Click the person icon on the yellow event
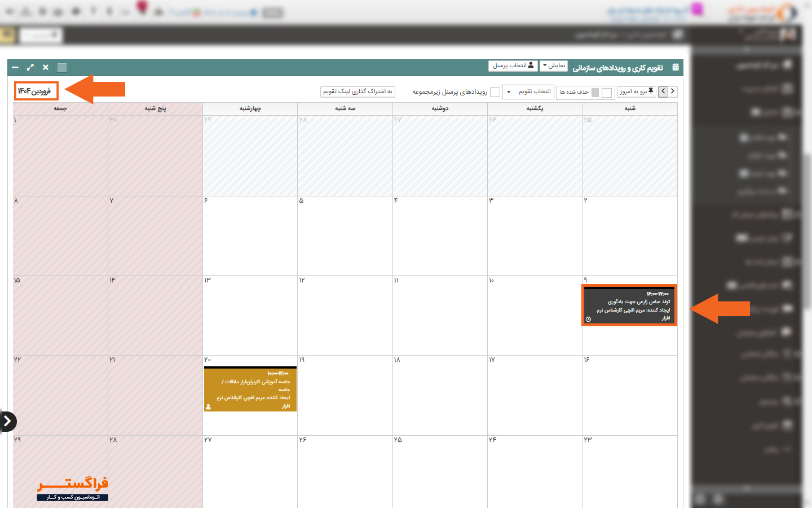The width and height of the screenshot is (812, 508). (208, 406)
